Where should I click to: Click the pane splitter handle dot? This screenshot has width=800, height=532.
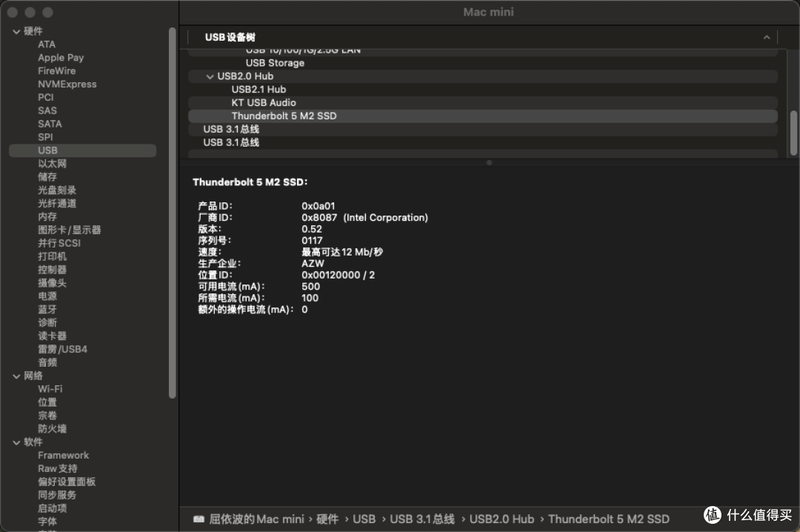[489, 163]
